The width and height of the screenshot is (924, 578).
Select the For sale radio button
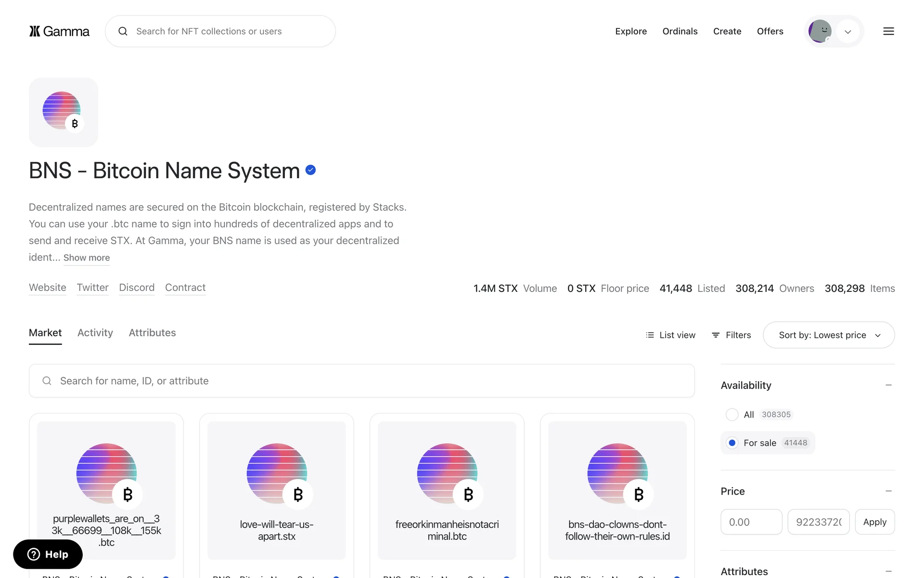[x=732, y=443]
